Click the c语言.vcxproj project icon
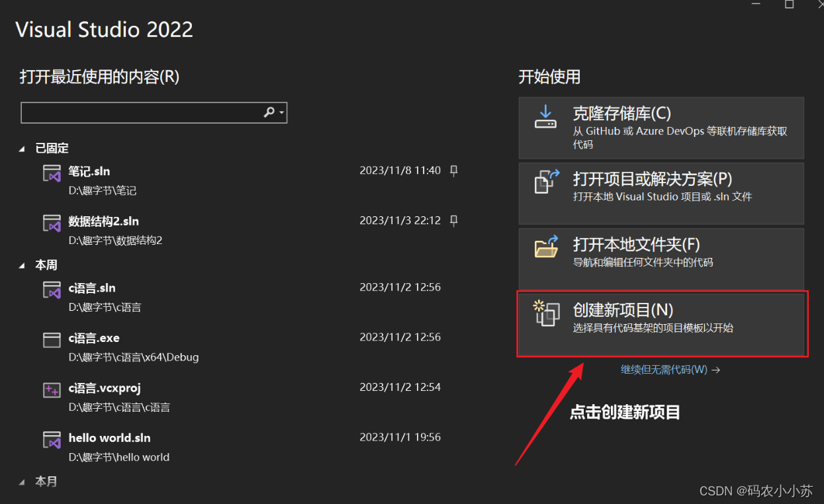Viewport: 824px width, 504px height. 52,390
